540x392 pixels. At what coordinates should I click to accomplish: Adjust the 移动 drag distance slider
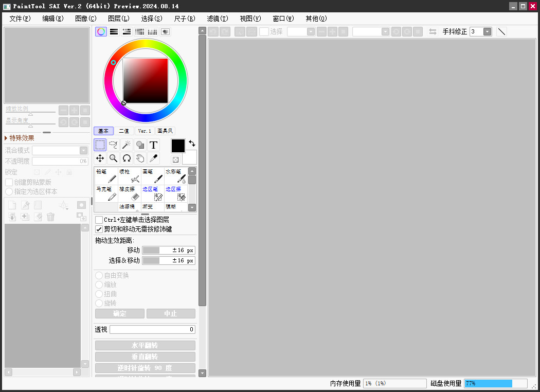(x=169, y=251)
